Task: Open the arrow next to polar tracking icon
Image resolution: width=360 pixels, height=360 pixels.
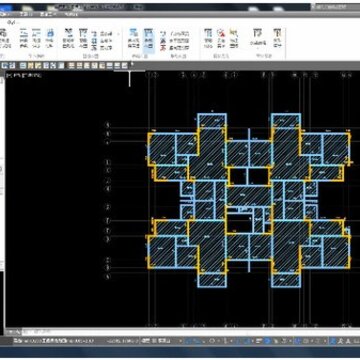Action: coord(218,341)
